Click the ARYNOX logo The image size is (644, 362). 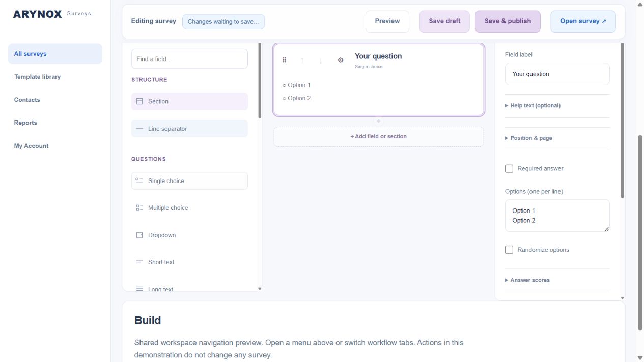(38, 14)
